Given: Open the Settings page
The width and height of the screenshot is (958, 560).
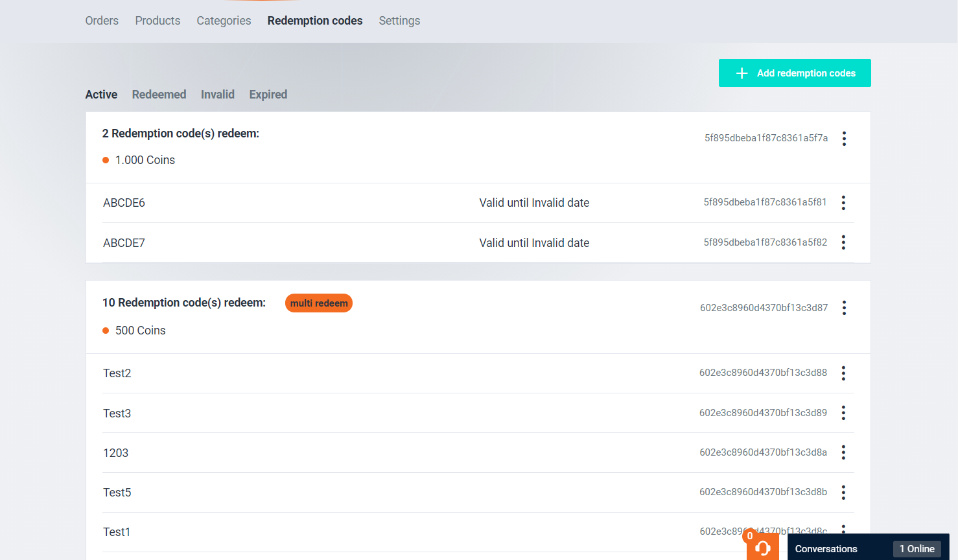Looking at the screenshot, I should (x=399, y=21).
